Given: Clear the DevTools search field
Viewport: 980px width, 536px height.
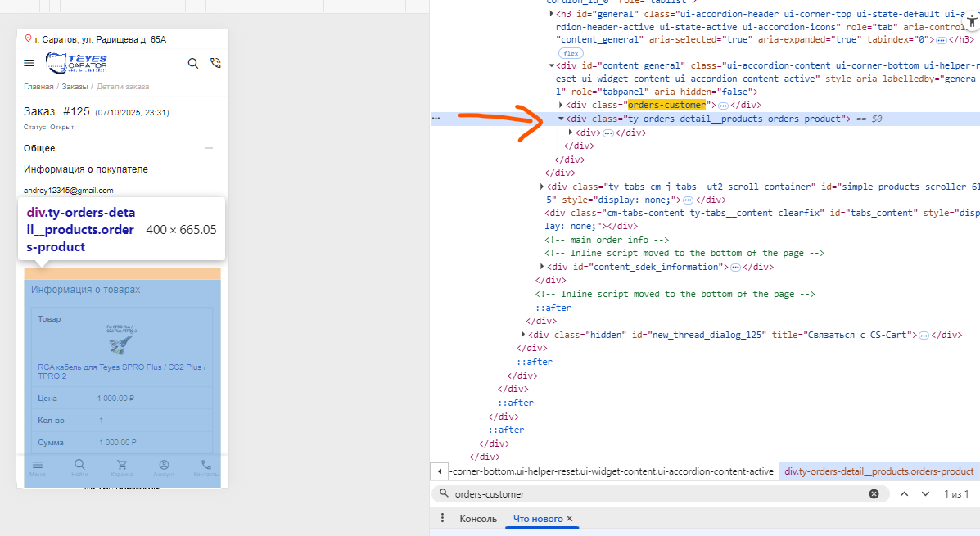Looking at the screenshot, I should click(874, 494).
